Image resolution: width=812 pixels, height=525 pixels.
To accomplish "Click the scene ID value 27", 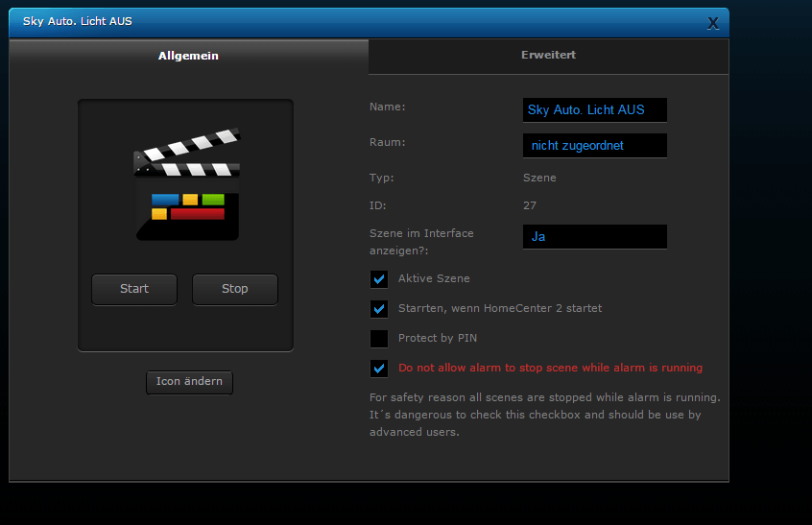I will tap(530, 205).
